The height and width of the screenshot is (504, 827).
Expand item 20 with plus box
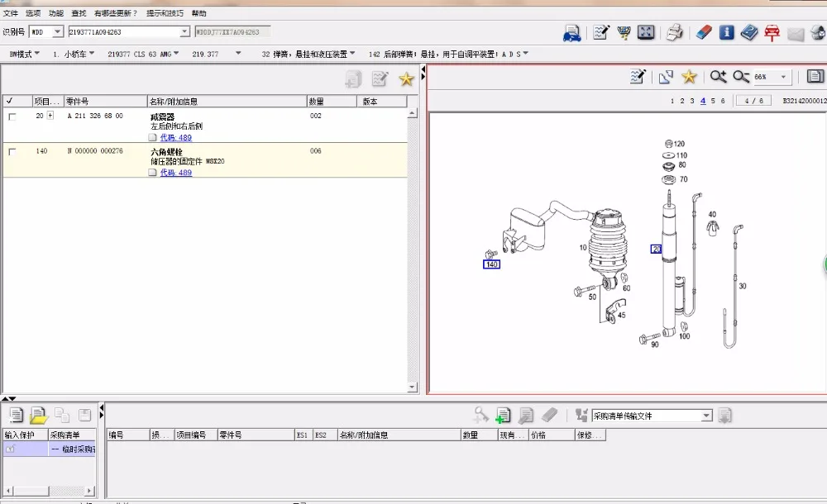point(50,116)
